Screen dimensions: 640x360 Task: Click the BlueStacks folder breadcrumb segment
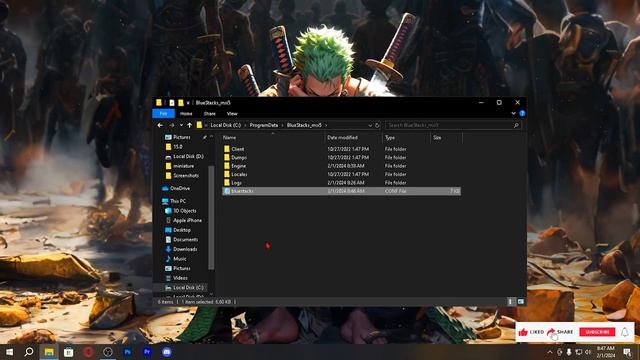[304, 125]
